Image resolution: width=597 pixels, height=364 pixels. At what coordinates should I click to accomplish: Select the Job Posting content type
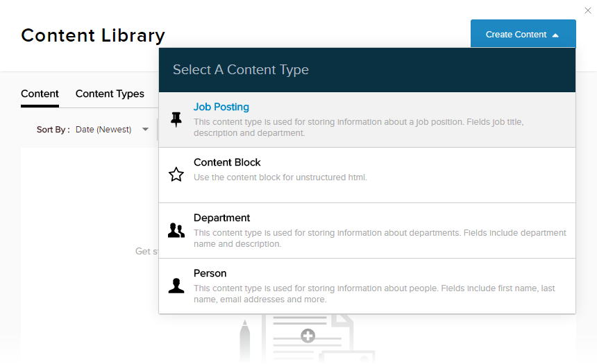[x=367, y=120]
